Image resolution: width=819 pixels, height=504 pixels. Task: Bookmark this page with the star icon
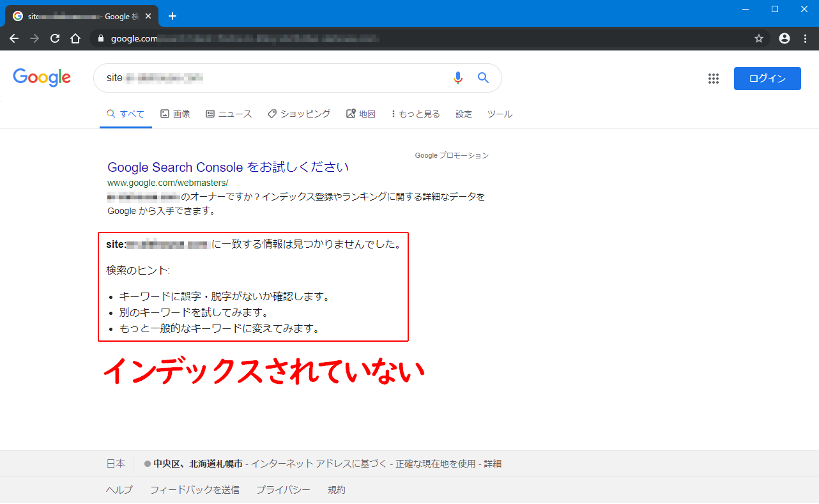(x=759, y=38)
